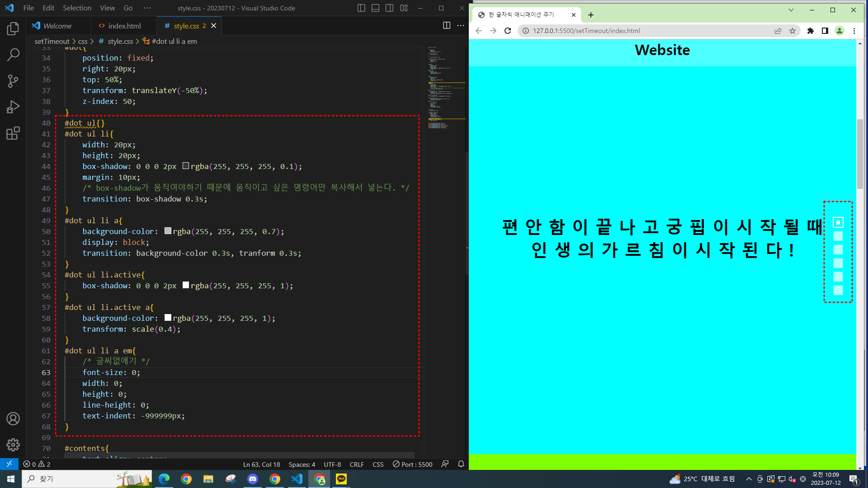Toggle the secondary side bar layout

coord(389,8)
